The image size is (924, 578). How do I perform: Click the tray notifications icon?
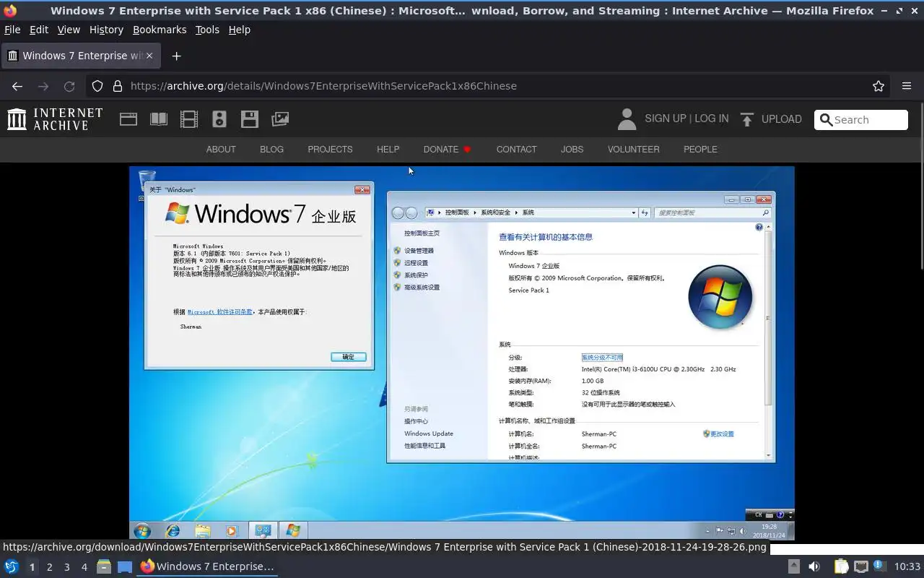click(x=879, y=566)
